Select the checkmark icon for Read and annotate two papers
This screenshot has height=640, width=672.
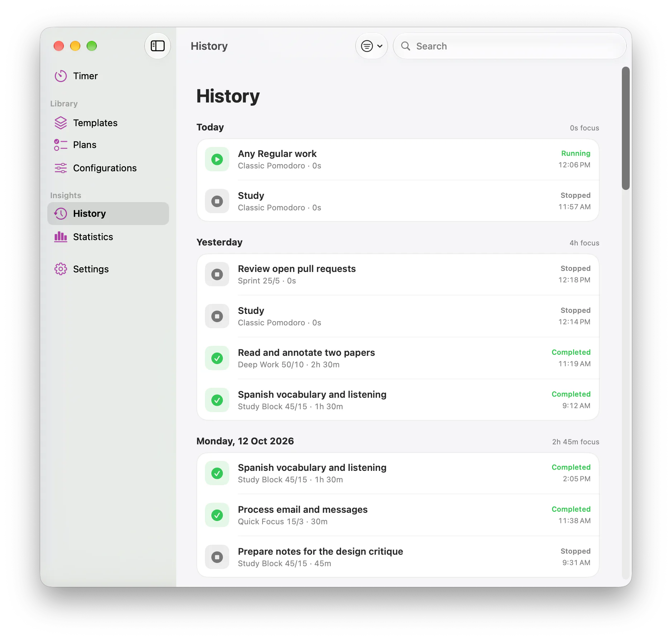point(217,358)
